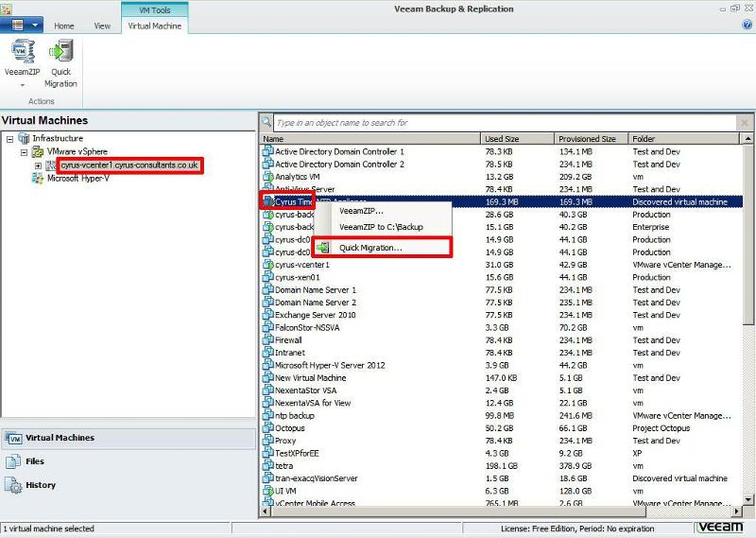Open the History navigation pane

[129, 485]
